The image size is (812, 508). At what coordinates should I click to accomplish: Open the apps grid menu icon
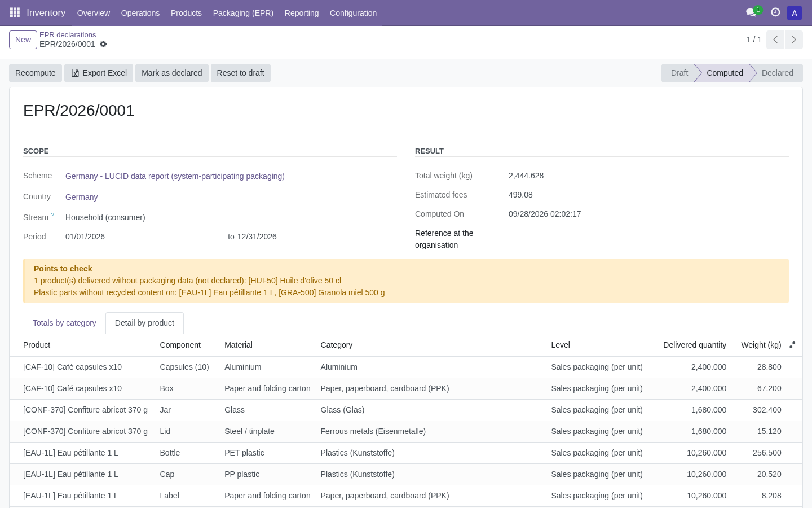click(x=15, y=12)
